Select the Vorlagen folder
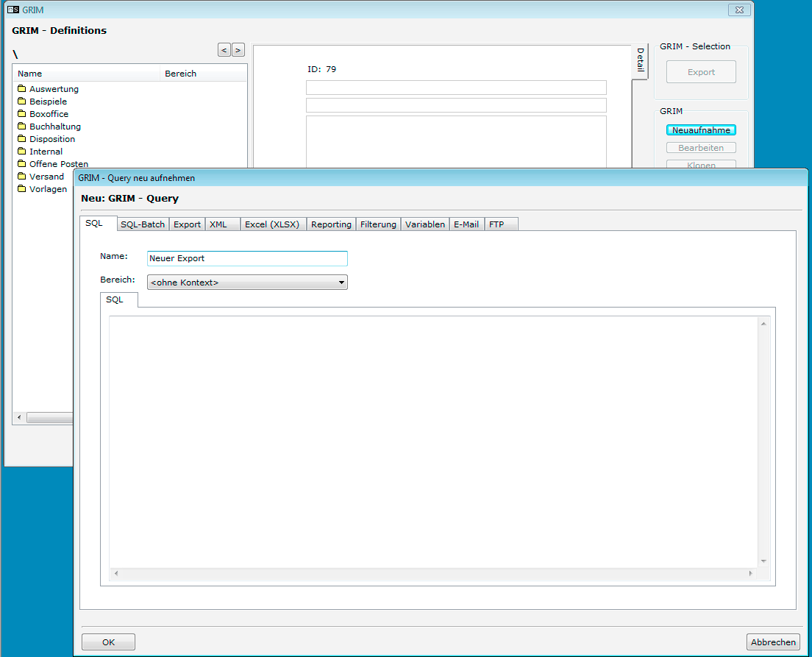 coord(48,189)
